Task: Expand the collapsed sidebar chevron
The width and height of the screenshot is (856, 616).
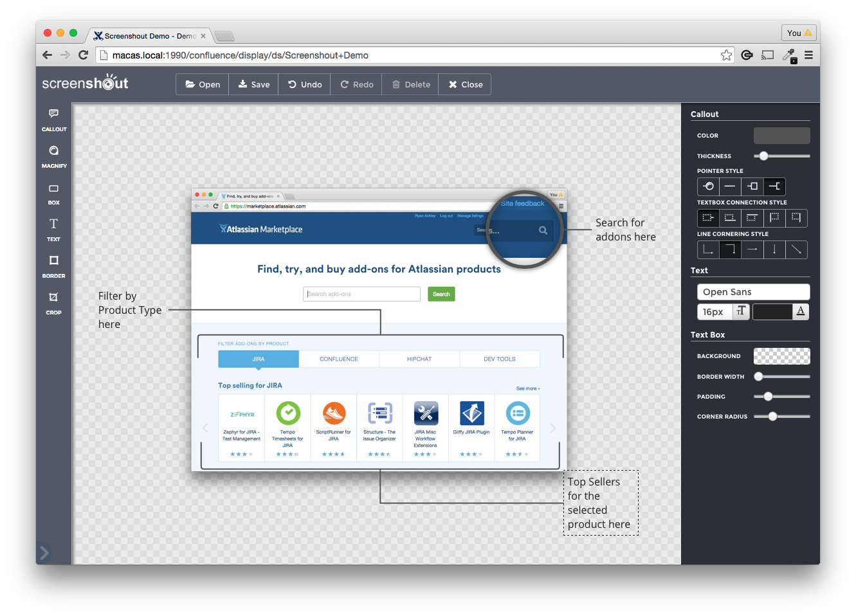Action: point(44,552)
